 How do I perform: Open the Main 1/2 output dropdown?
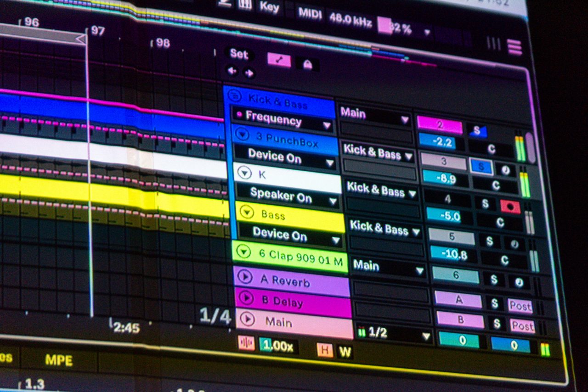coord(426,336)
